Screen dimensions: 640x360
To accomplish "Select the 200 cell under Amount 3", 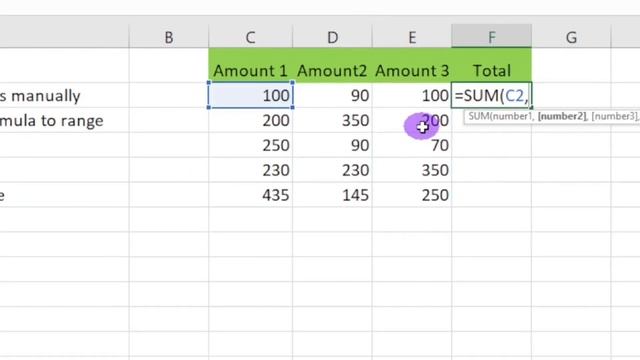I will tap(412, 120).
